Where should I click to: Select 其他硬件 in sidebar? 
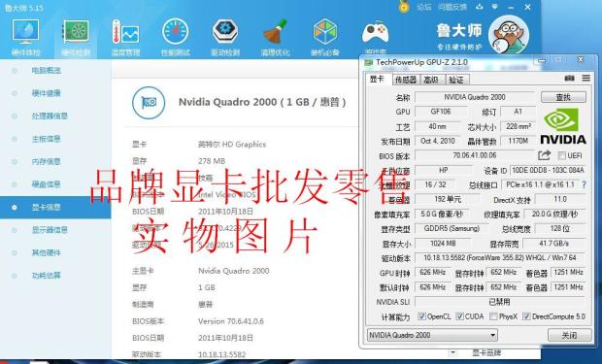(46, 252)
